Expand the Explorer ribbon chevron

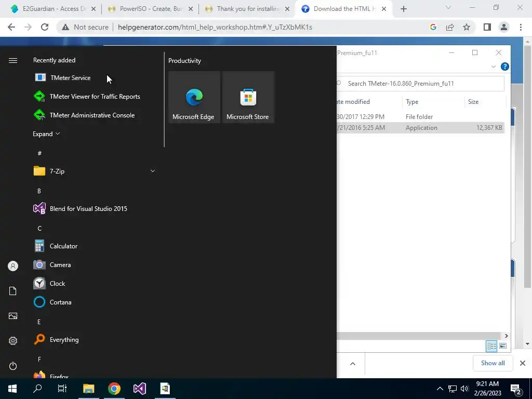[494, 66]
